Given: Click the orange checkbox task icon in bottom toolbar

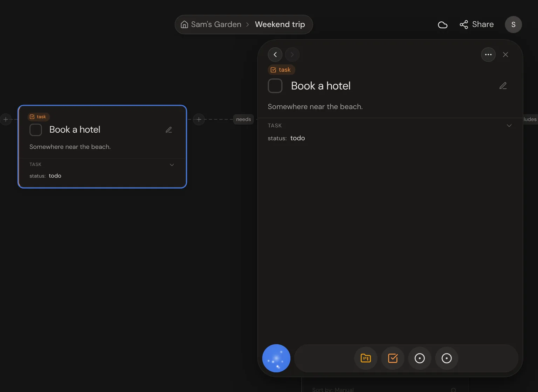Looking at the screenshot, I should [393, 358].
